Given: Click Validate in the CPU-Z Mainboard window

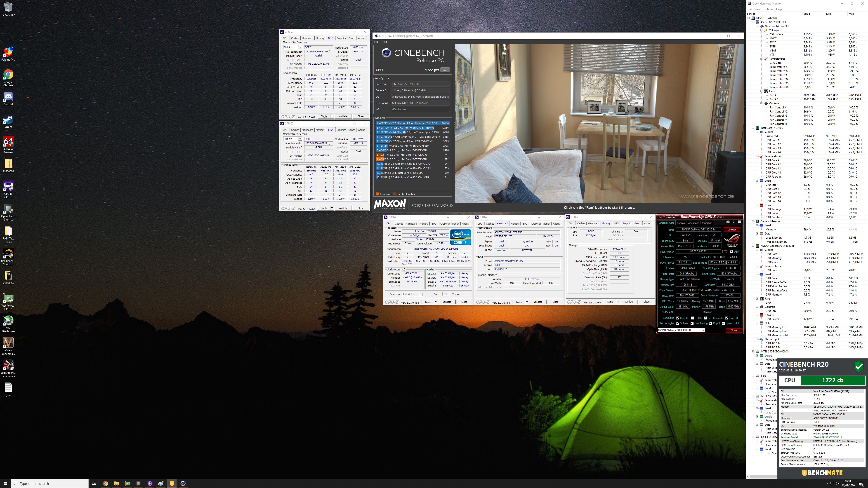Looking at the screenshot, I should (x=538, y=302).
